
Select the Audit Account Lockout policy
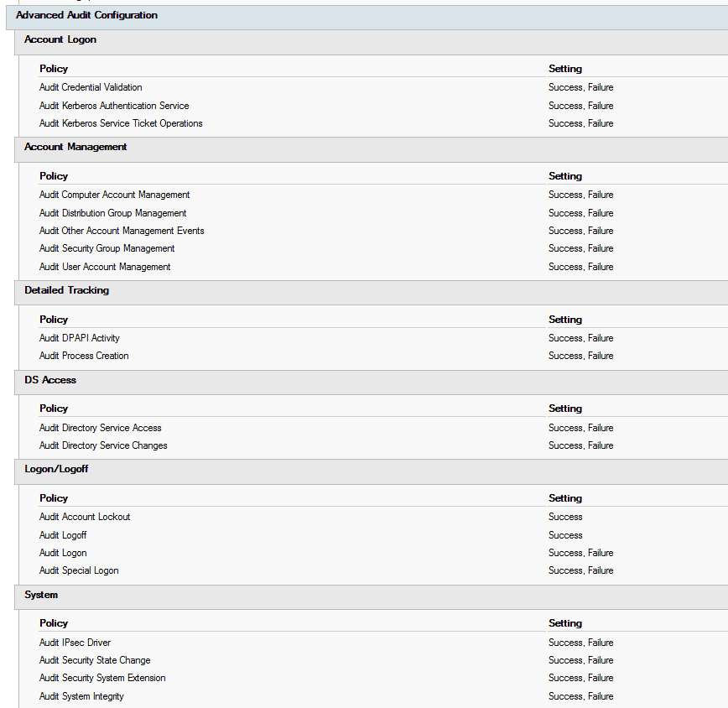[x=85, y=518]
